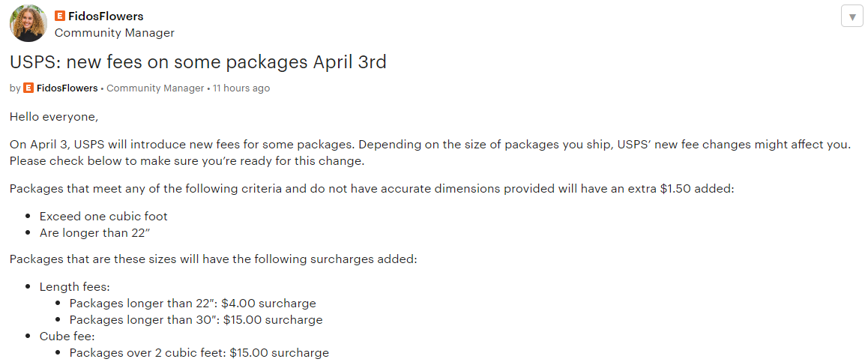Viewport: 868px width, 362px height.
Task: Click the Etsy badge icon beside the avatar
Action: [x=60, y=16]
